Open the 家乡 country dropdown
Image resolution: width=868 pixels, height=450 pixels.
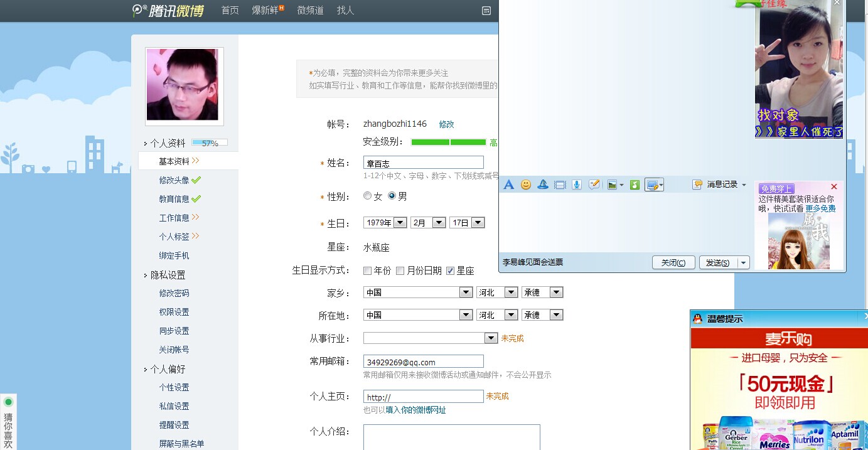point(418,292)
